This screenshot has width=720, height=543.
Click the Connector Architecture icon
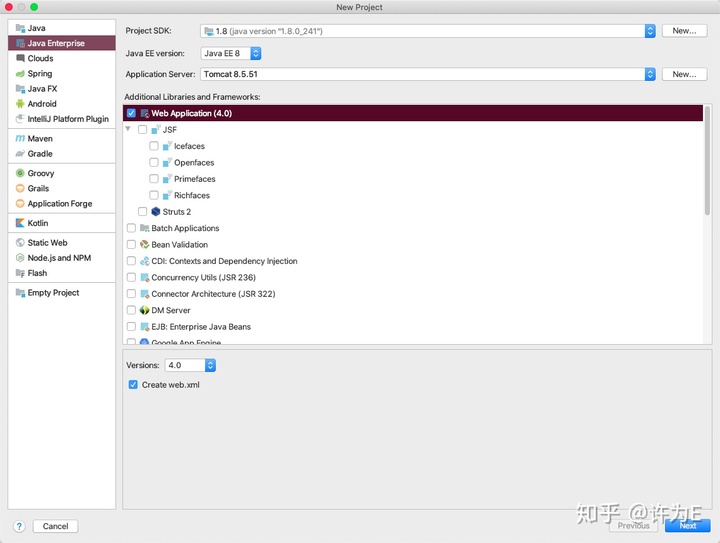145,294
